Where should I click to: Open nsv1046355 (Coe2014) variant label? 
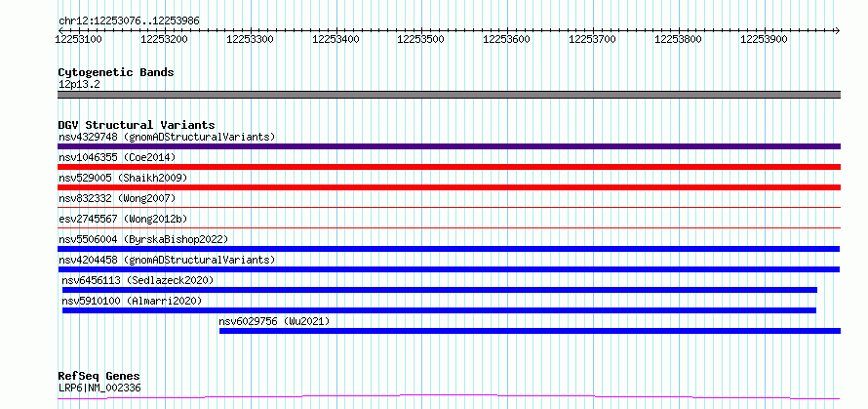click(x=117, y=157)
